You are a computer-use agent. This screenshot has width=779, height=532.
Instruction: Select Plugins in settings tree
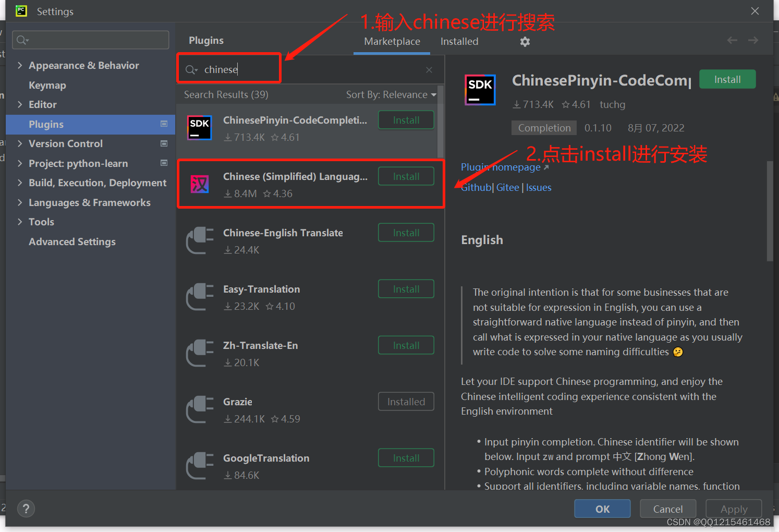pyautogui.click(x=90, y=124)
